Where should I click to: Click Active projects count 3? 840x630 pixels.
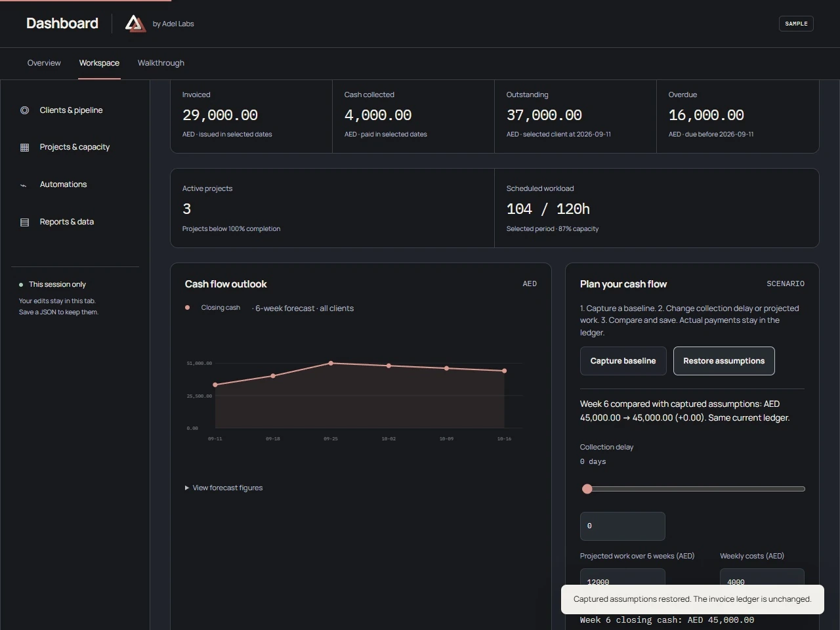(187, 209)
